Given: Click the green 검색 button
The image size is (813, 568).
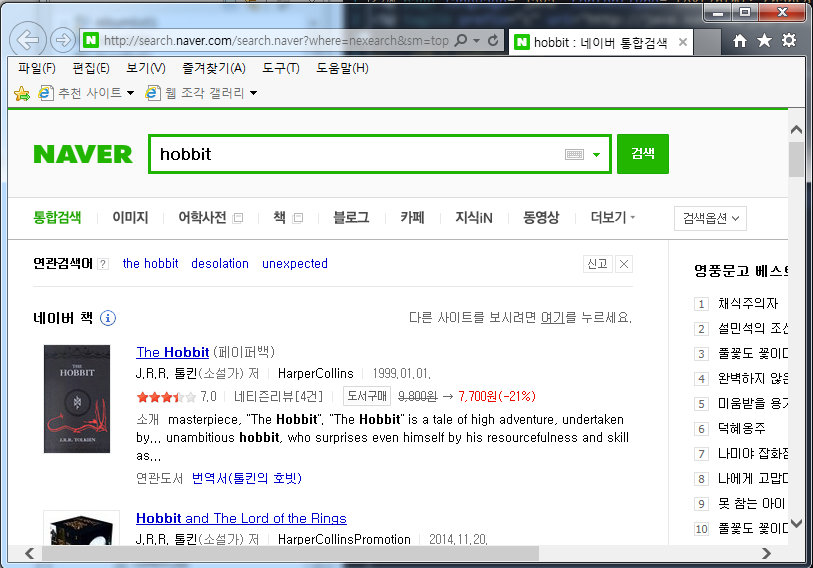Looking at the screenshot, I should [642, 154].
